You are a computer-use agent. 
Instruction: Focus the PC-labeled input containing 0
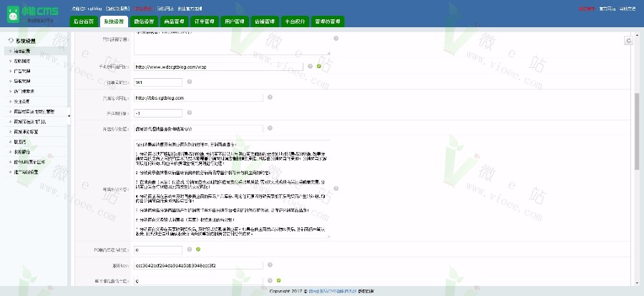tap(158, 250)
